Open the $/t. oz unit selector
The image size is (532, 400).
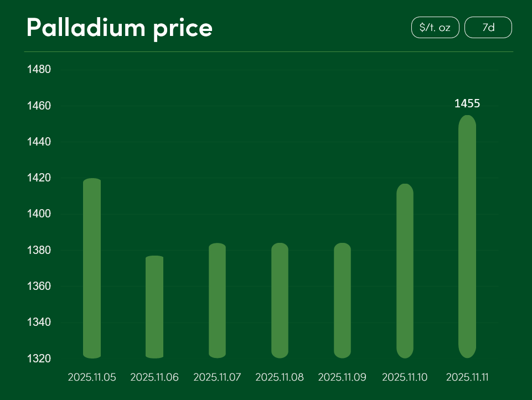click(x=435, y=28)
